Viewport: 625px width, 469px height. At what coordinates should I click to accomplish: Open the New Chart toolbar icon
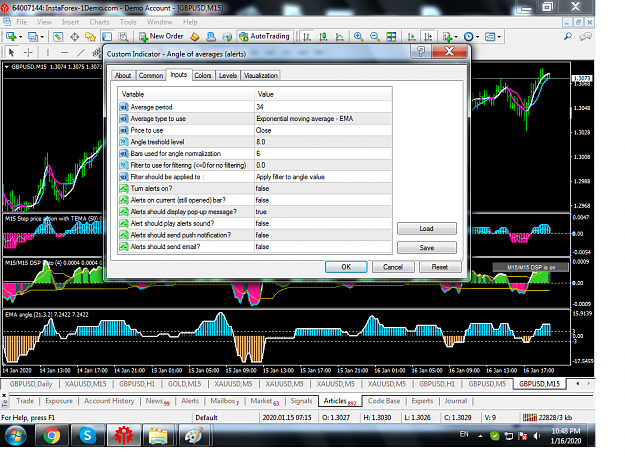pyautogui.click(x=11, y=37)
